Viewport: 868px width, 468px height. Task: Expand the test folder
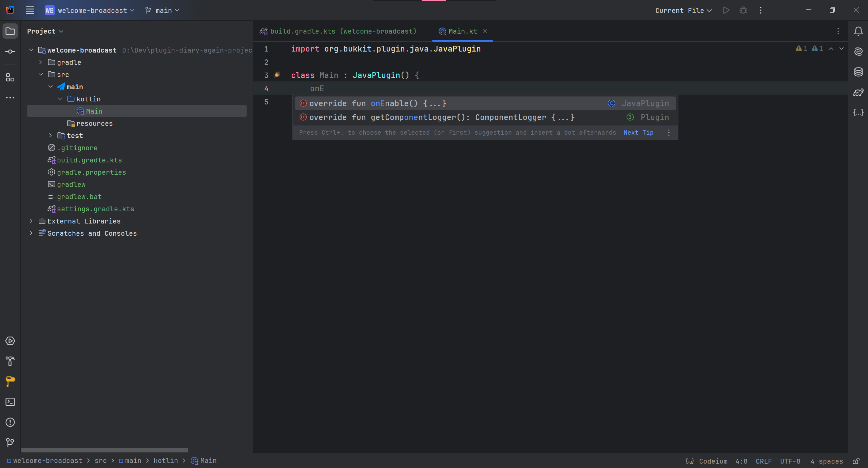pyautogui.click(x=51, y=135)
